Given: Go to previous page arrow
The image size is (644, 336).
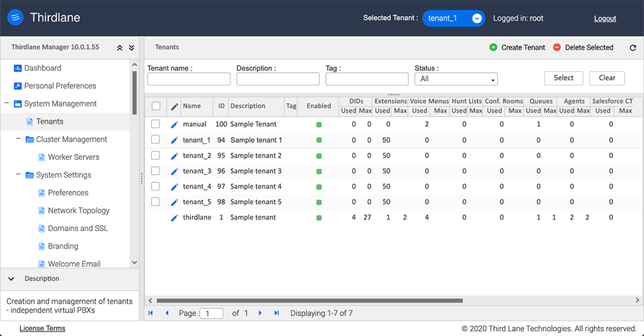Looking at the screenshot, I should click(167, 313).
